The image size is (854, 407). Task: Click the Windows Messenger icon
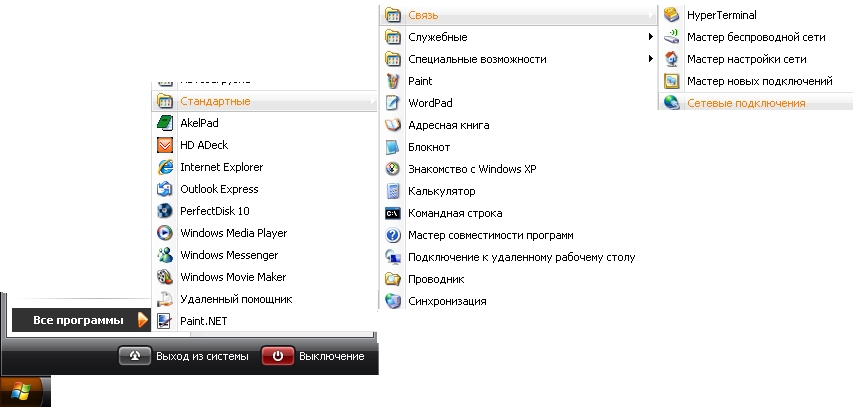[165, 255]
